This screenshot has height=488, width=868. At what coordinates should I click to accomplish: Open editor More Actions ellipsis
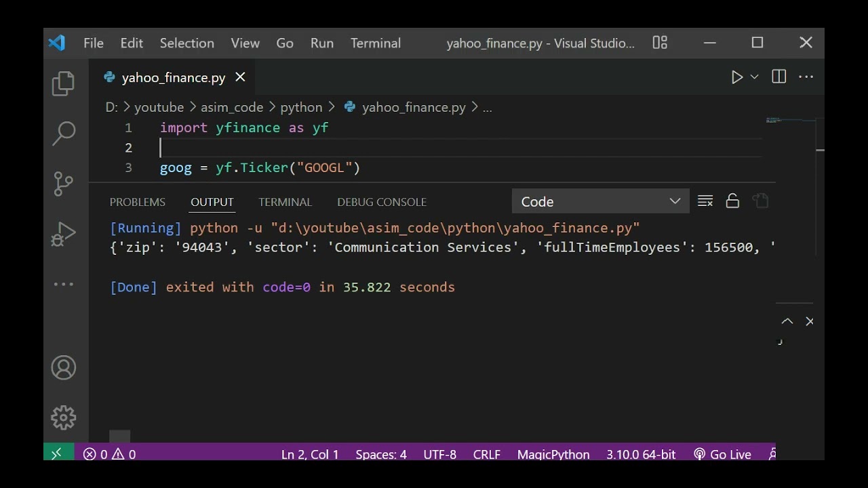coord(806,77)
